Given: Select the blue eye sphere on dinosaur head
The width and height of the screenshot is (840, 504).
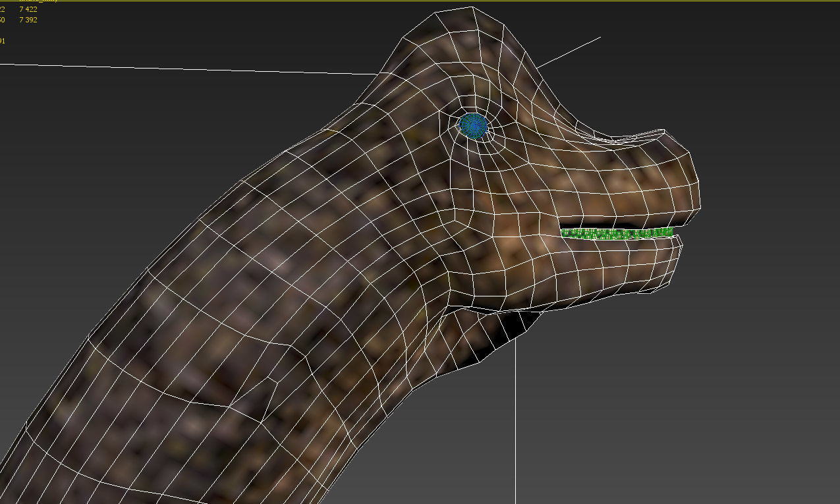Looking at the screenshot, I should pos(473,125).
